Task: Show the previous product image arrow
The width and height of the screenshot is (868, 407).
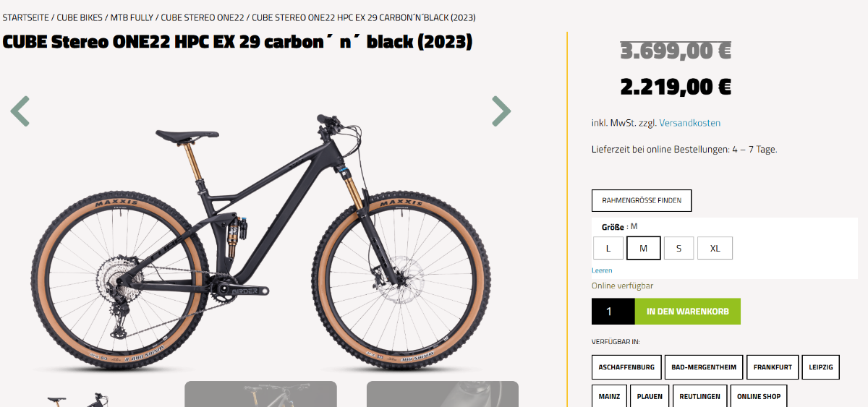Action: (x=20, y=111)
